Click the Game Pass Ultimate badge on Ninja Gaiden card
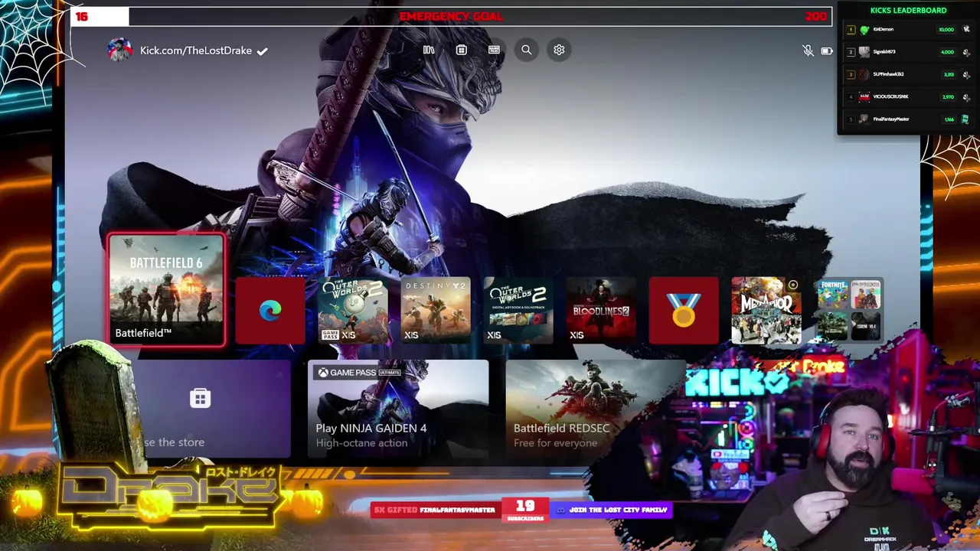The width and height of the screenshot is (980, 551). [360, 373]
